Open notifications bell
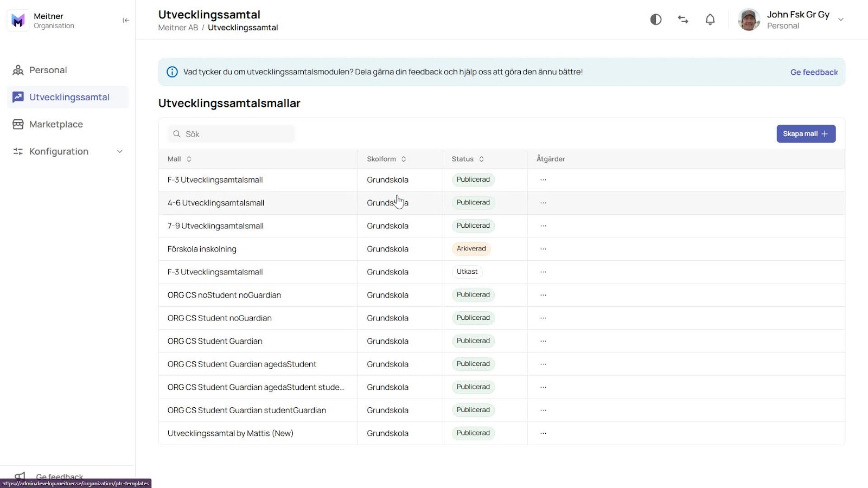The height and width of the screenshot is (488, 868). (x=710, y=20)
